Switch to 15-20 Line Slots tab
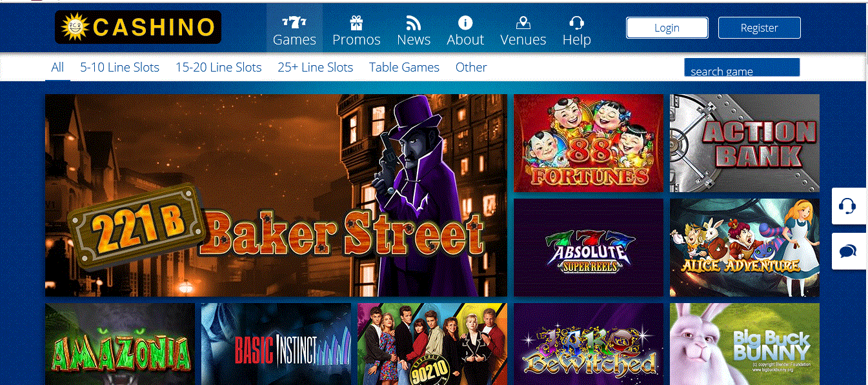This screenshot has width=868, height=385. pyautogui.click(x=219, y=67)
